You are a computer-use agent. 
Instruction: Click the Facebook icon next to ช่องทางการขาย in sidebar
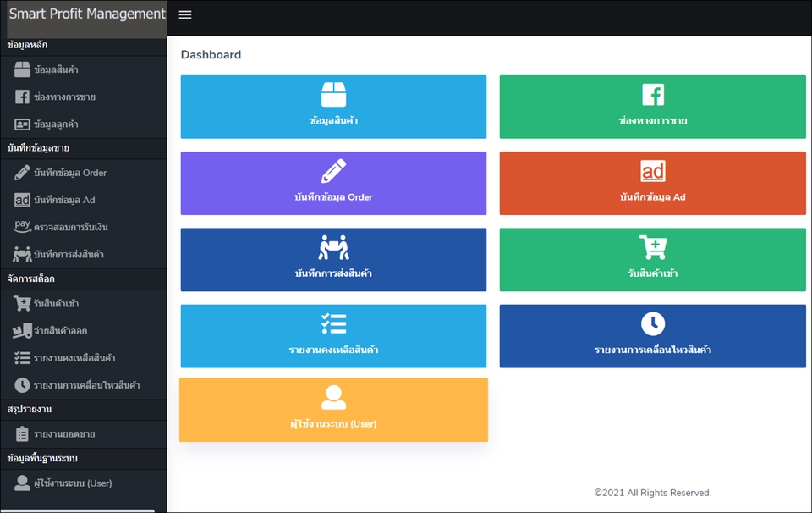22,97
